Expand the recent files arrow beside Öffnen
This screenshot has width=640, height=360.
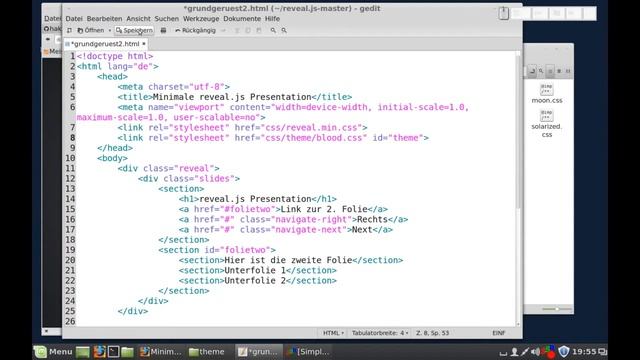pos(109,30)
